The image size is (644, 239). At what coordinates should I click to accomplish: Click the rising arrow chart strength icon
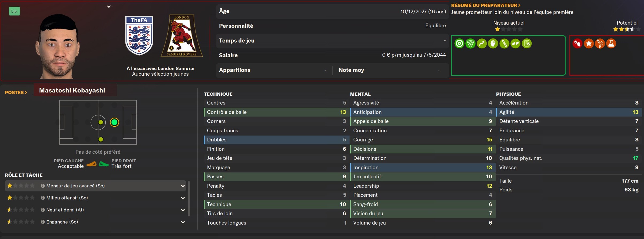coord(482,43)
